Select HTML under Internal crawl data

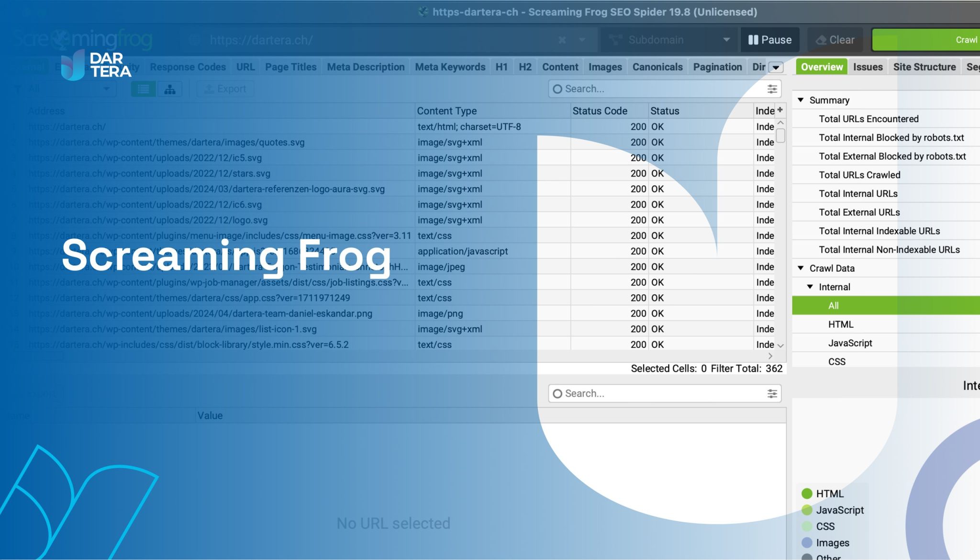[x=841, y=324]
